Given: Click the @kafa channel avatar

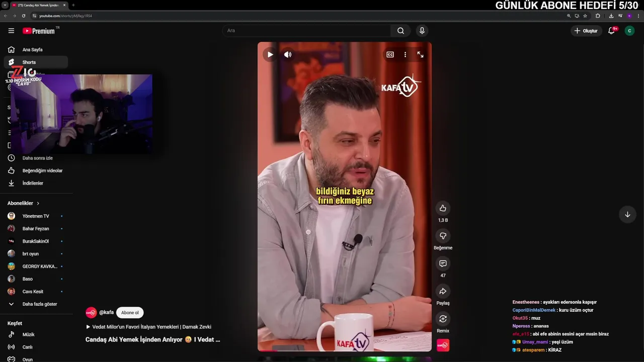Looking at the screenshot, I should 91,313.
